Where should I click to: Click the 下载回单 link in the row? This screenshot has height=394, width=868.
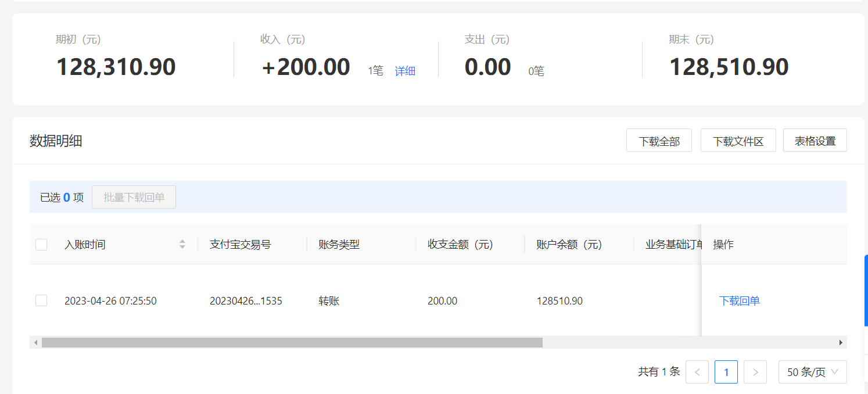tap(740, 300)
